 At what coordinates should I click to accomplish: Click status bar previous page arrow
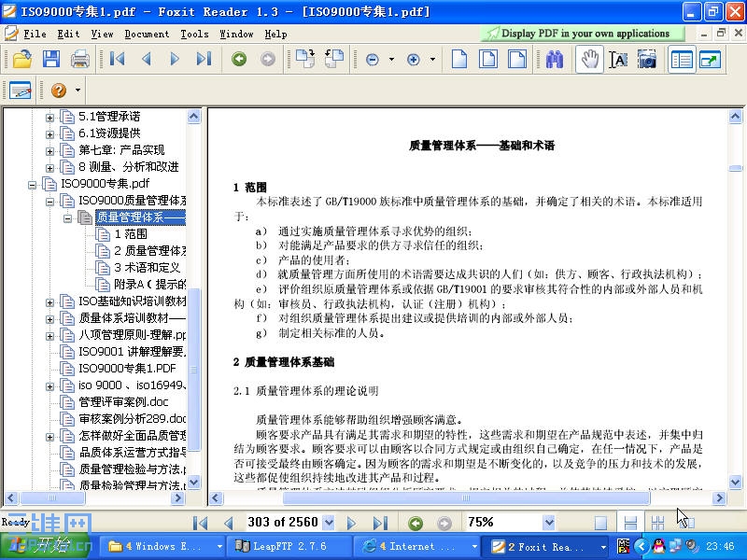tap(228, 523)
